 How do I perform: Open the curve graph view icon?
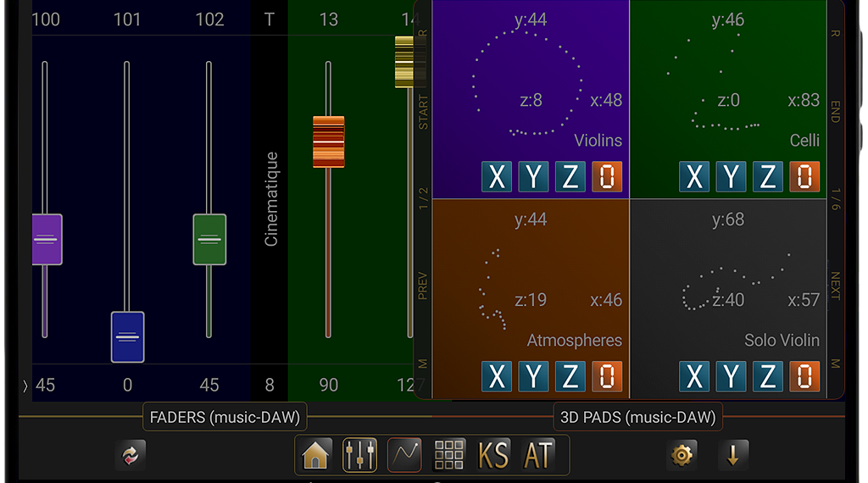[404, 456]
